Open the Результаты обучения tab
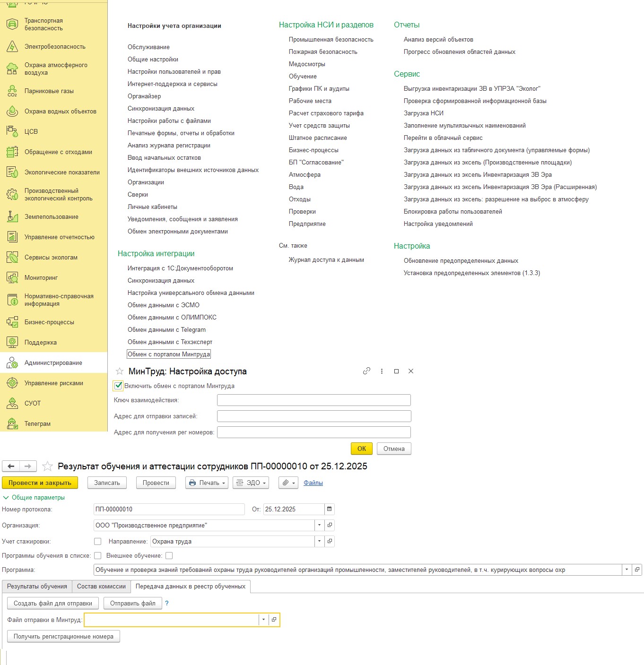Screen dimensions: 644x665 click(x=37, y=587)
